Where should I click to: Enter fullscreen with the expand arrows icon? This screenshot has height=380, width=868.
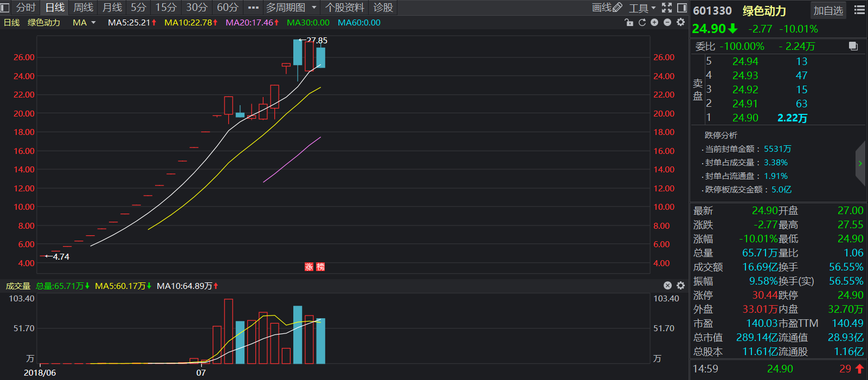click(x=667, y=8)
